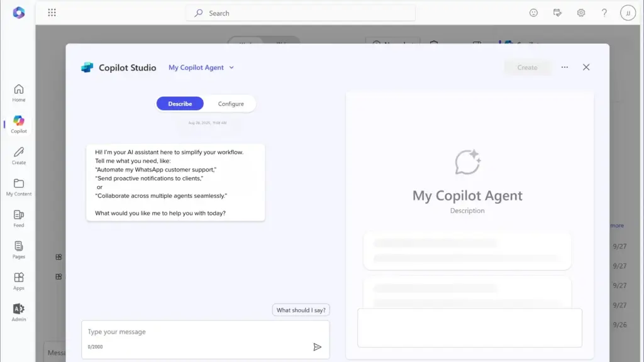The width and height of the screenshot is (644, 362).
Task: Open Apps in the left sidebar
Action: [x=19, y=281]
